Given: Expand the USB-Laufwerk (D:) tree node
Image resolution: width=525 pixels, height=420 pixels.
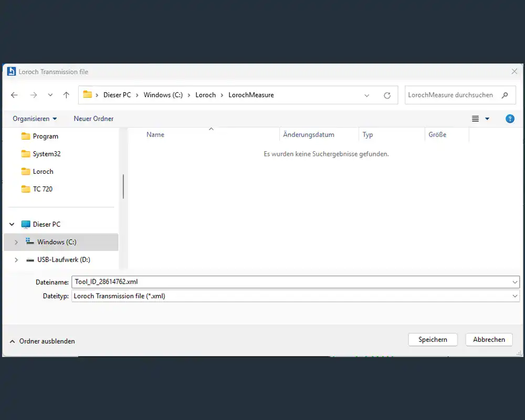Looking at the screenshot, I should click(16, 260).
